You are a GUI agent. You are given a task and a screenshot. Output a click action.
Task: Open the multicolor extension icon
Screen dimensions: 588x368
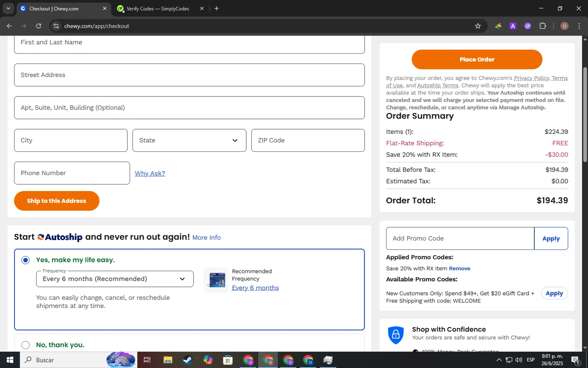tap(498, 26)
